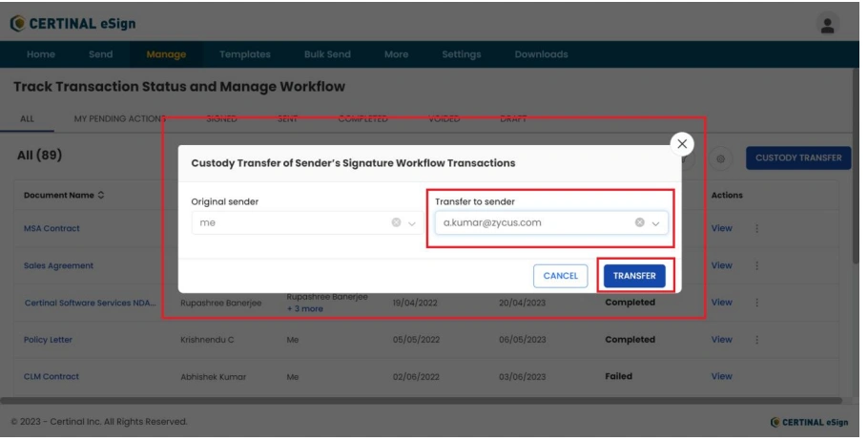
Task: Expand the Transfer to sender dropdown arrow
Action: [655, 223]
